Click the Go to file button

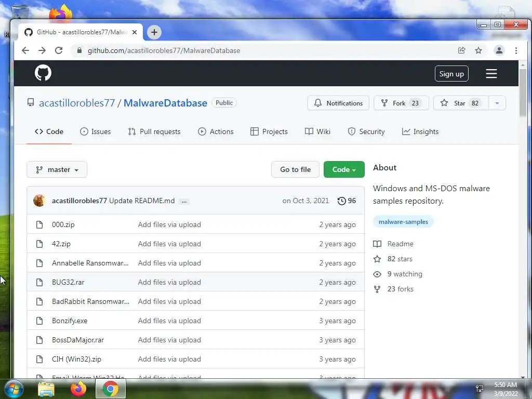coord(295,170)
